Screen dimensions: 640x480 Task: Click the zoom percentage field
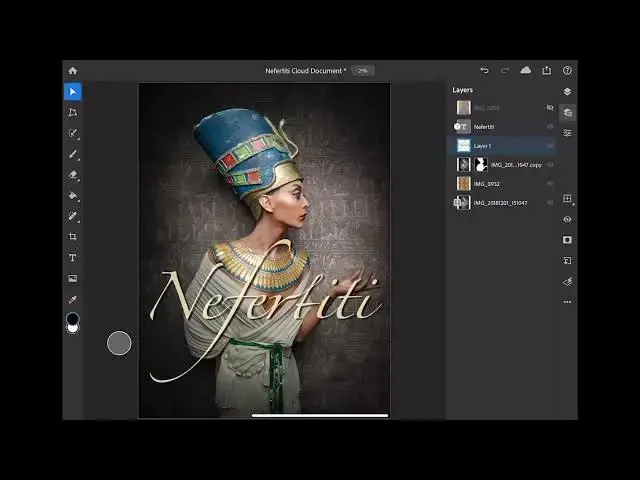point(363,71)
